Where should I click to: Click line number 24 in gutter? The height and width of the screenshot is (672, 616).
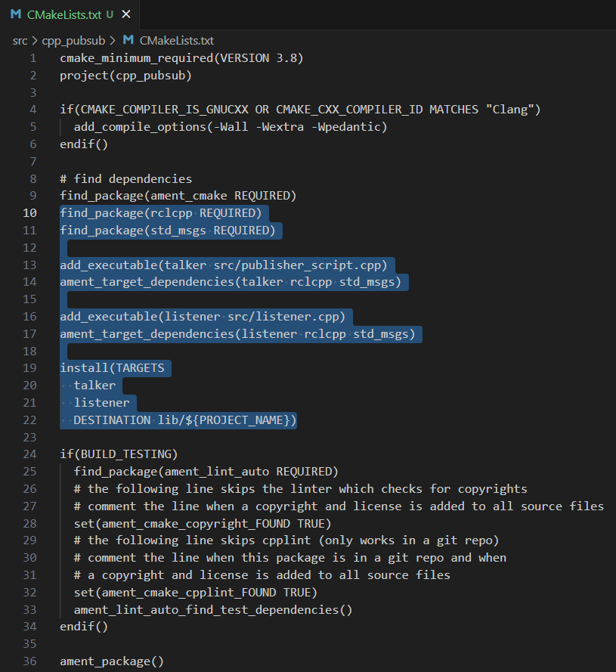[29, 454]
